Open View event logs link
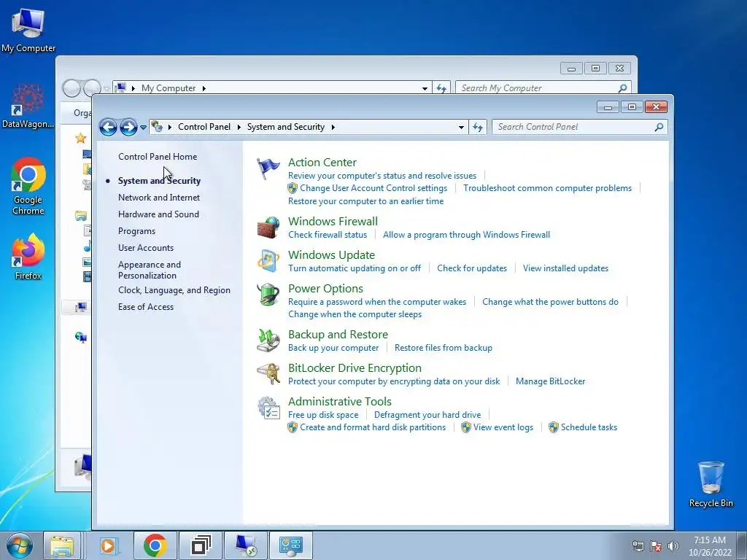747x560 pixels. click(503, 427)
